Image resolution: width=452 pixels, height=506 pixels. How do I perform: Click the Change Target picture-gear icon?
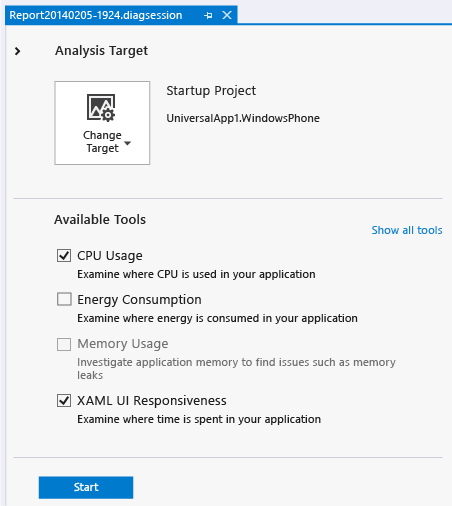click(x=101, y=107)
